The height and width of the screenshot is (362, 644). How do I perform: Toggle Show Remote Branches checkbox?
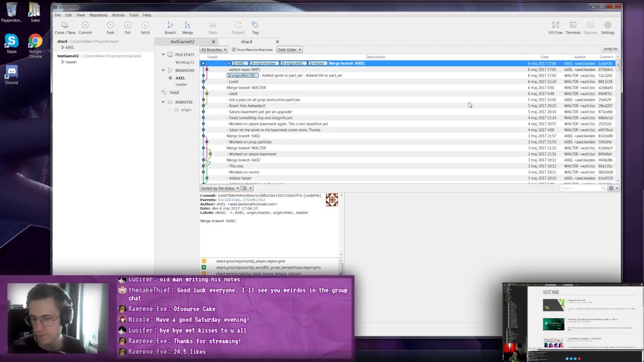tap(233, 50)
